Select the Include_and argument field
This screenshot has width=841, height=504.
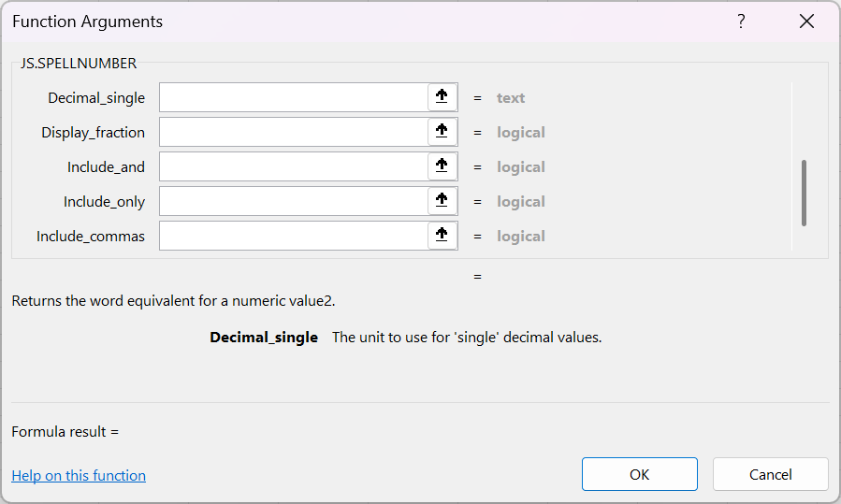tap(294, 166)
